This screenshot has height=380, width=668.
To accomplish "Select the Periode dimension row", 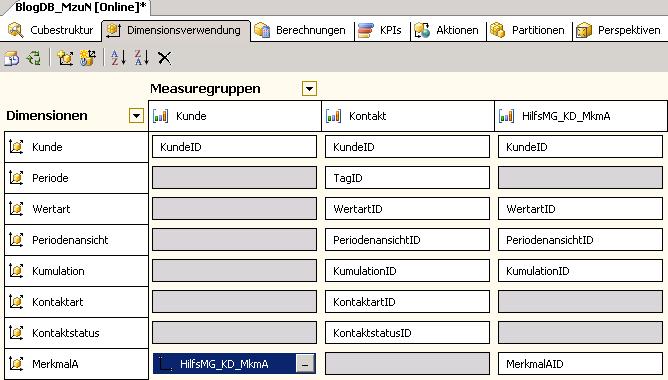I will click(76, 178).
